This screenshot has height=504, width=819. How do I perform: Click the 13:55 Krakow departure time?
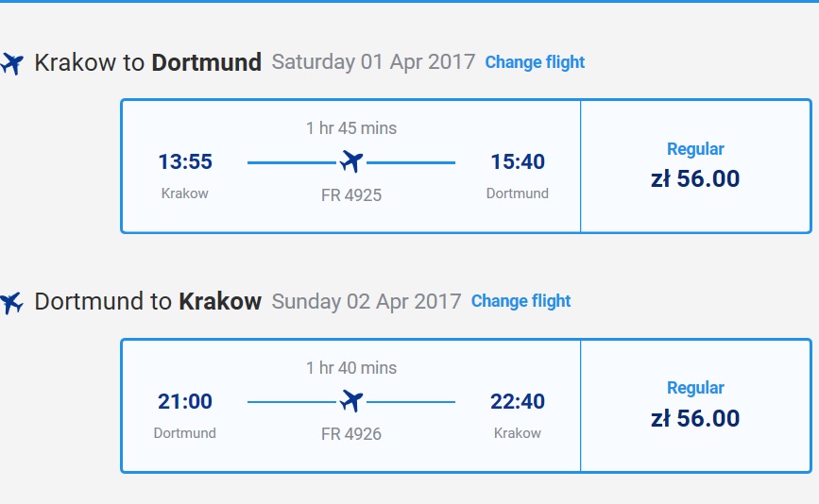(185, 161)
